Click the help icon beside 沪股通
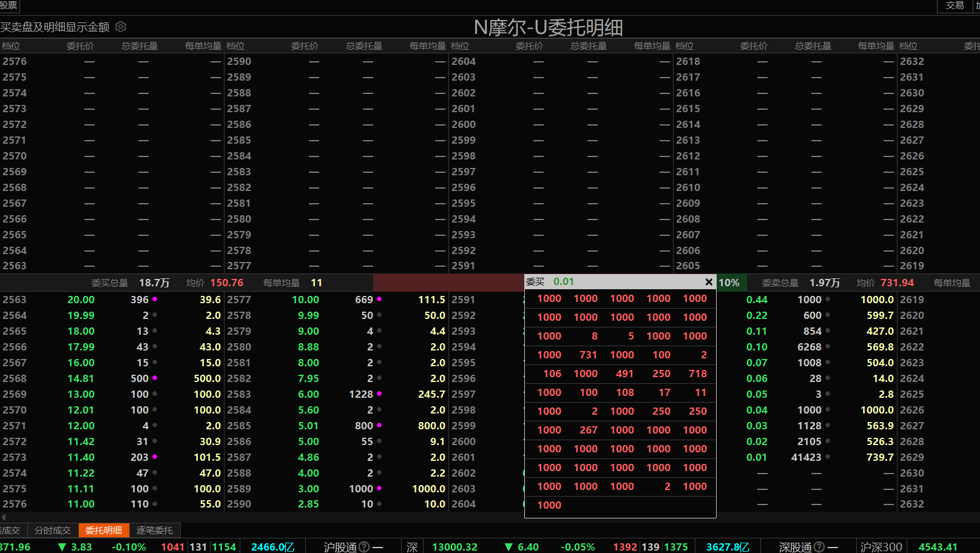This screenshot has height=553, width=980. pos(364,546)
